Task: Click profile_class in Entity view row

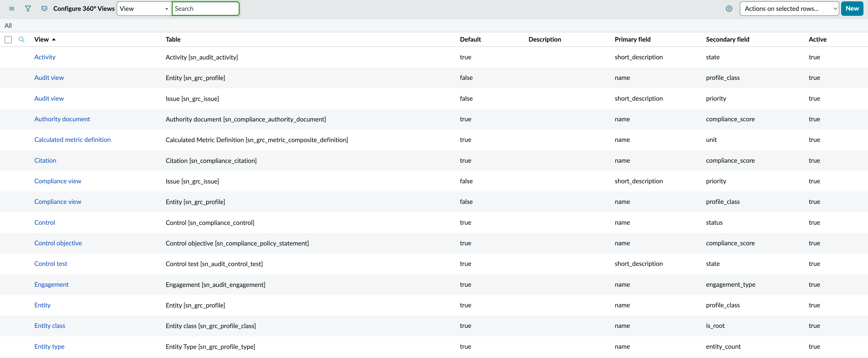Action: 723,305
